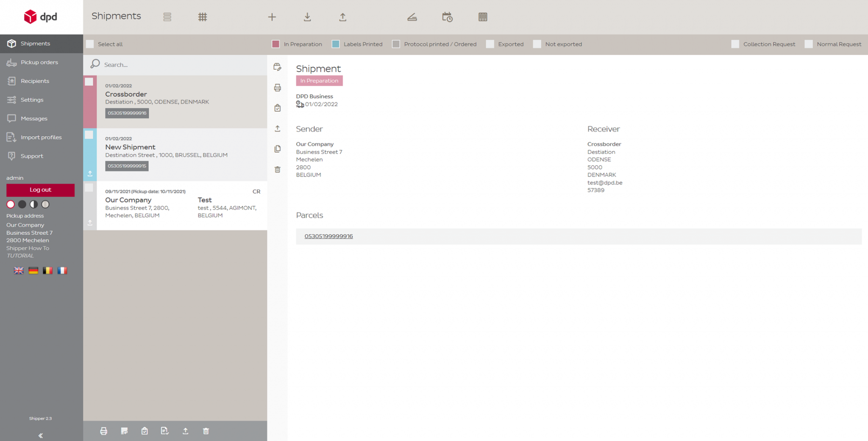Filter by Labels Printed status
The image size is (868, 441).
pyautogui.click(x=336, y=44)
